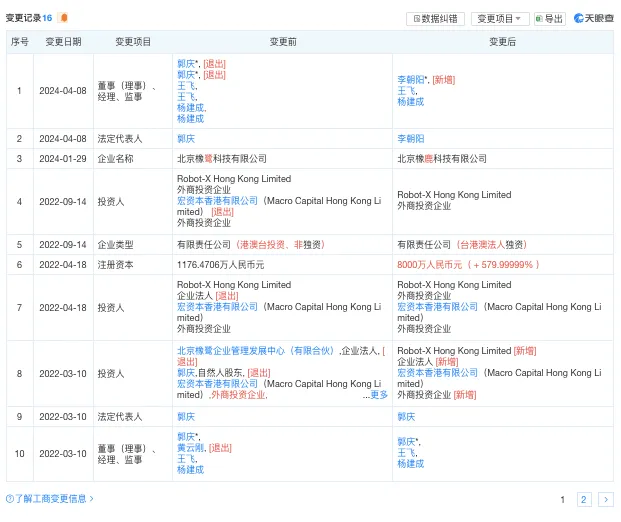Expand row 8 with the 更多 link

[378, 395]
